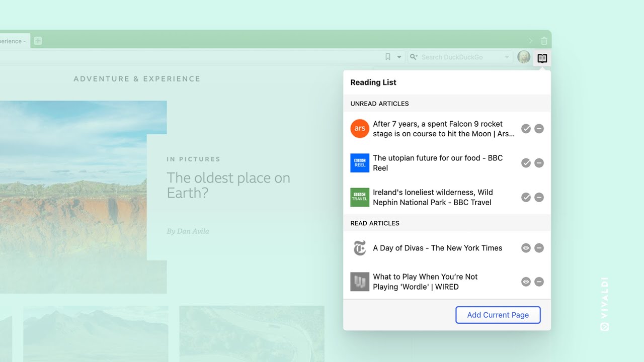The height and width of the screenshot is (362, 644).
Task: Mark the utopian future food article read
Action: click(x=526, y=163)
